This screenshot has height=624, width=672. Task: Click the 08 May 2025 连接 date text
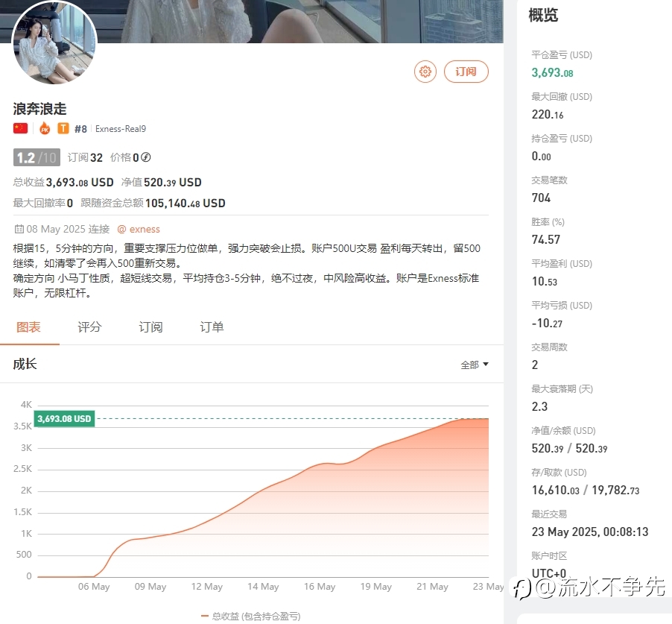point(68,229)
